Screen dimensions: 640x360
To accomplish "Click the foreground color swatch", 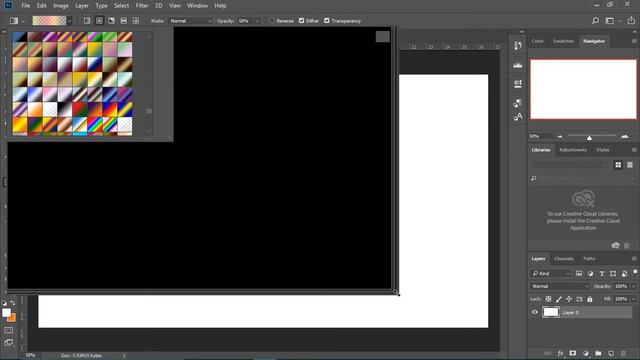I will tap(7, 313).
